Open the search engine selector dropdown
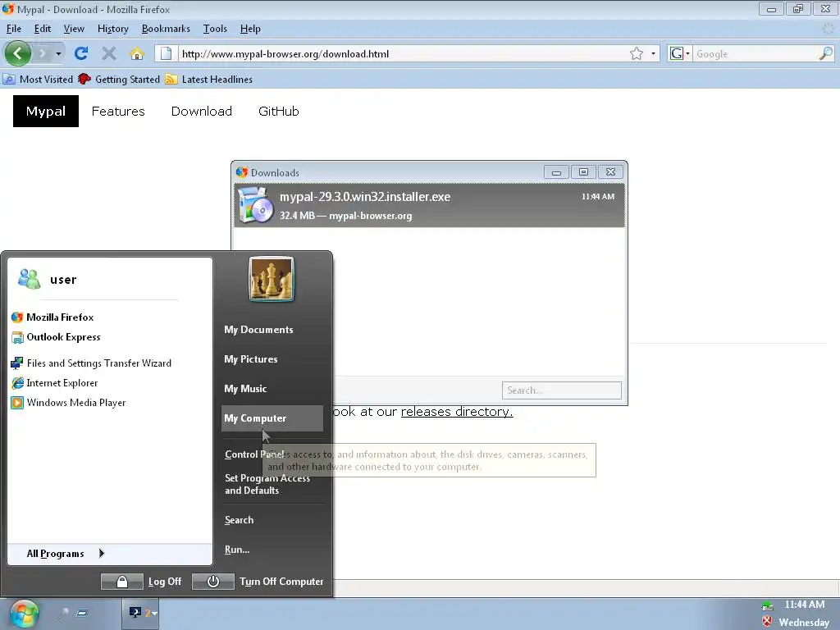840x630 pixels. (680, 53)
